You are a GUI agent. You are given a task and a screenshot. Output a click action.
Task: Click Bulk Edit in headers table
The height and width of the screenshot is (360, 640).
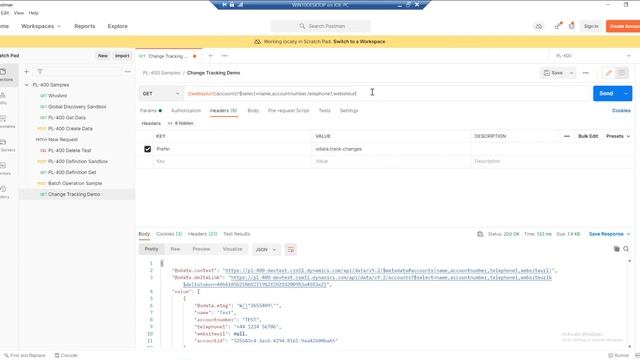[x=588, y=136]
